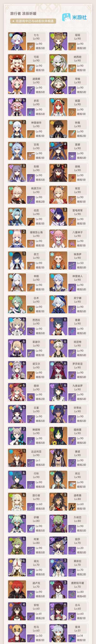Click the 神里绫华 character name
This screenshot has width=96, height=644.
[36, 123]
